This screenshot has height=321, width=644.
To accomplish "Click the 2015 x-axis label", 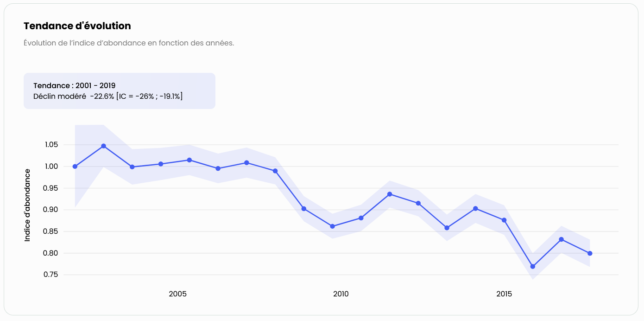I will pyautogui.click(x=504, y=294).
